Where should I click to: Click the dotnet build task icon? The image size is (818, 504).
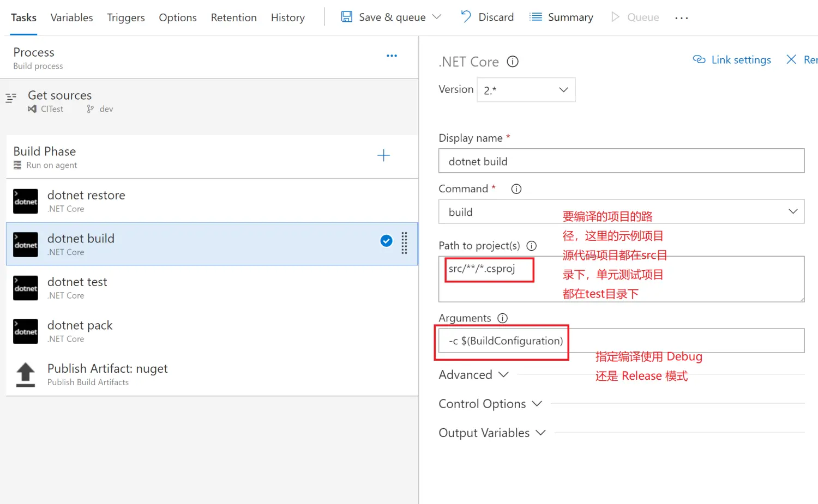click(x=26, y=245)
